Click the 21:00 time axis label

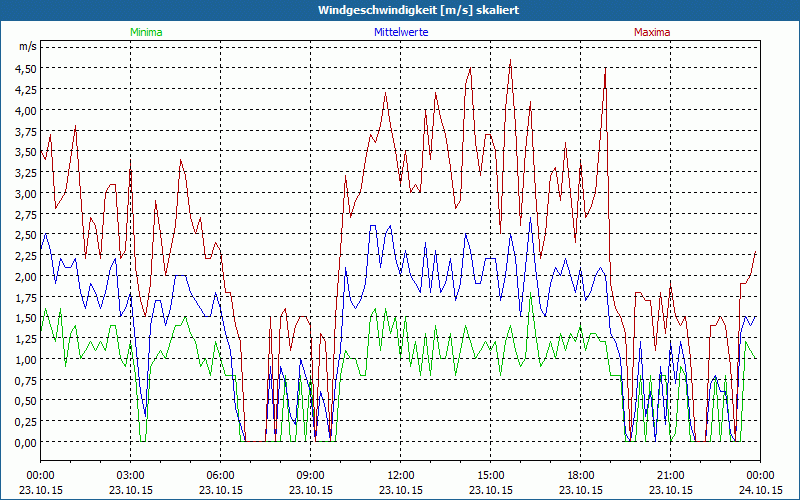tap(670, 476)
